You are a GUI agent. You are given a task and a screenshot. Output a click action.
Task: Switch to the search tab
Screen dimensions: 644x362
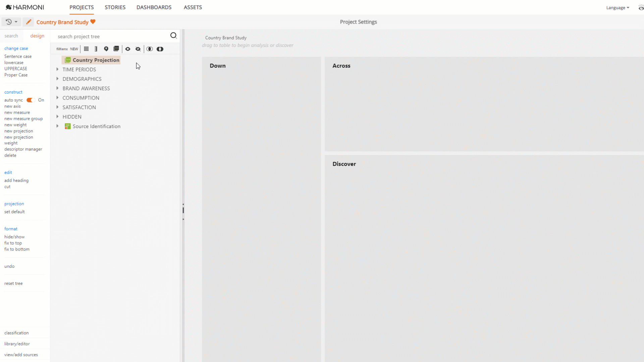[x=11, y=36]
